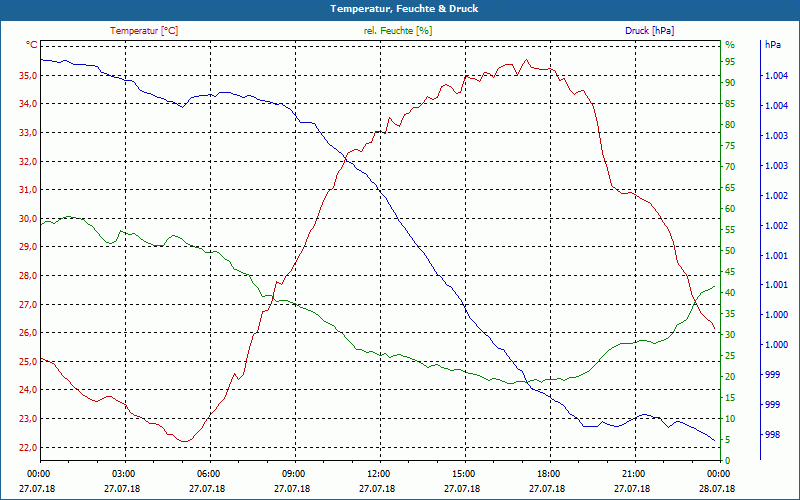Click the 18:00 time axis label

pos(549,473)
